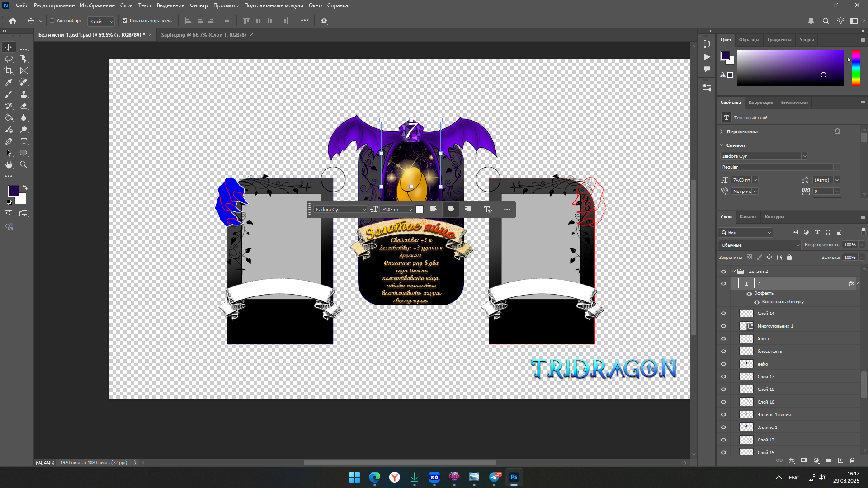Select the Zoom tool
868x488 pixels.
[x=24, y=165]
